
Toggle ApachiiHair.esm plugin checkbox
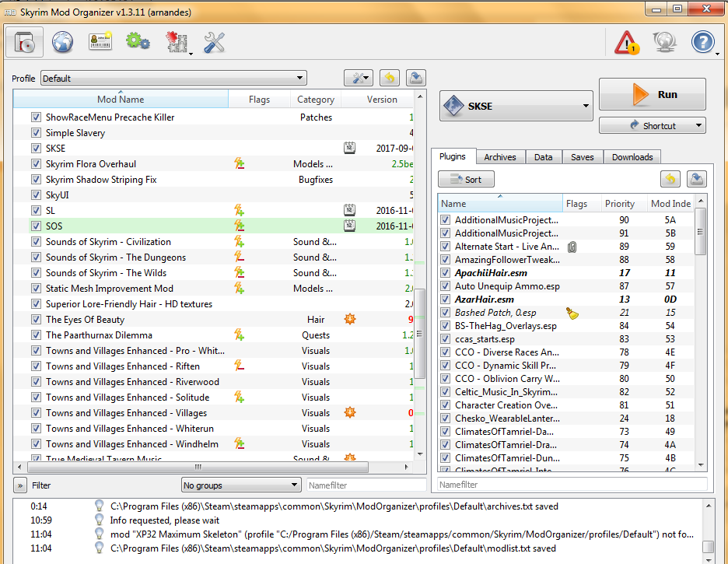(x=445, y=273)
